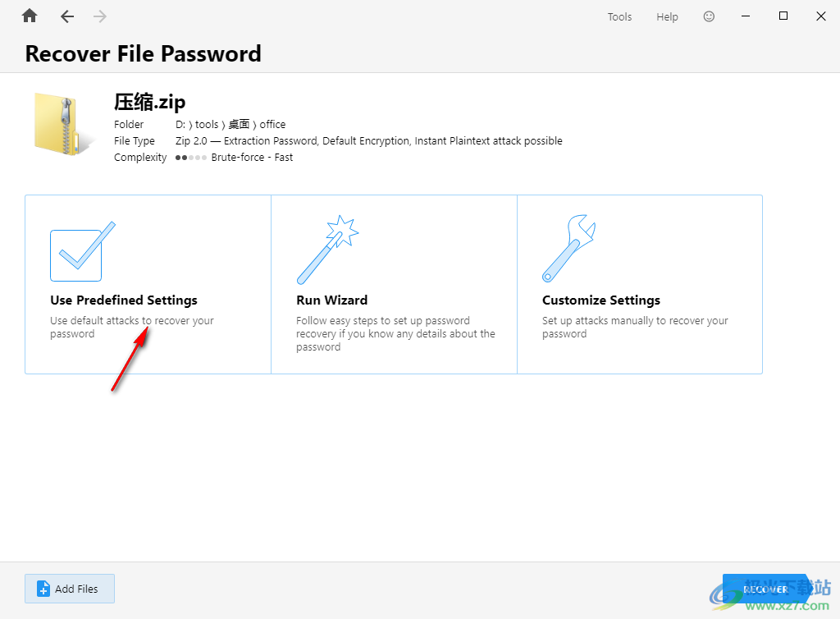Click the File Type label

pyautogui.click(x=134, y=141)
